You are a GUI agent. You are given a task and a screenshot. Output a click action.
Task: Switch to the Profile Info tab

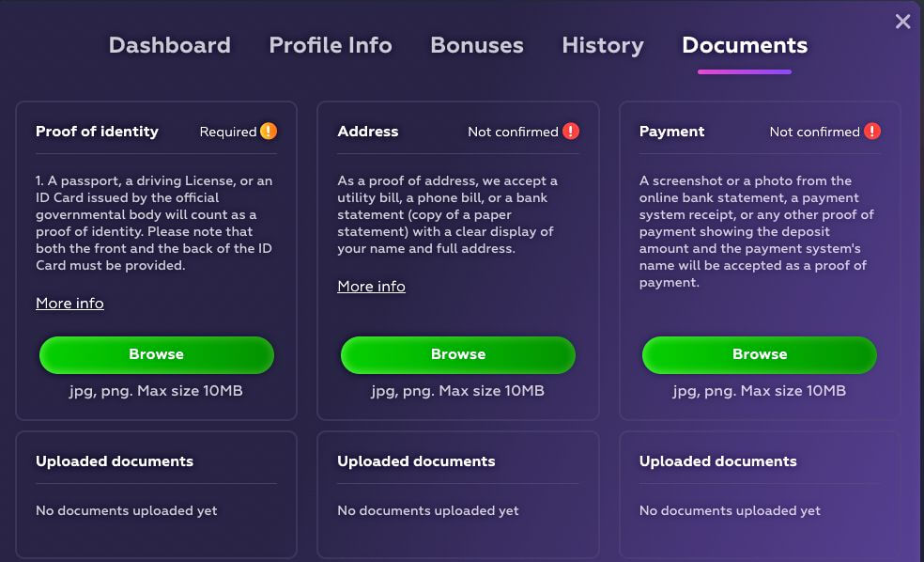pyautogui.click(x=331, y=45)
